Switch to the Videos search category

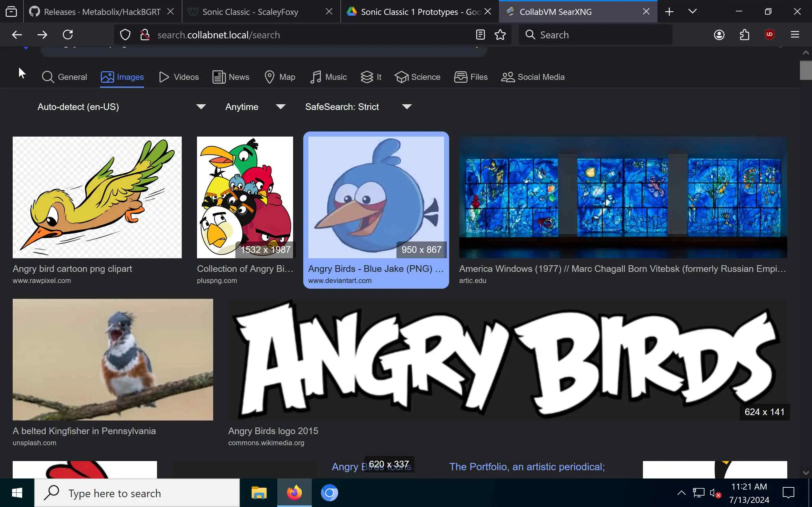(x=179, y=77)
